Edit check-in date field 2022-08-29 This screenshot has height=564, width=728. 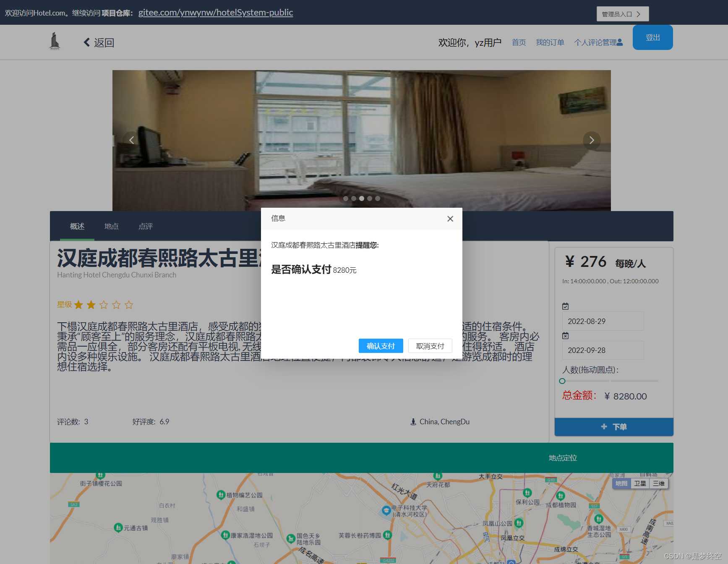pyautogui.click(x=603, y=321)
